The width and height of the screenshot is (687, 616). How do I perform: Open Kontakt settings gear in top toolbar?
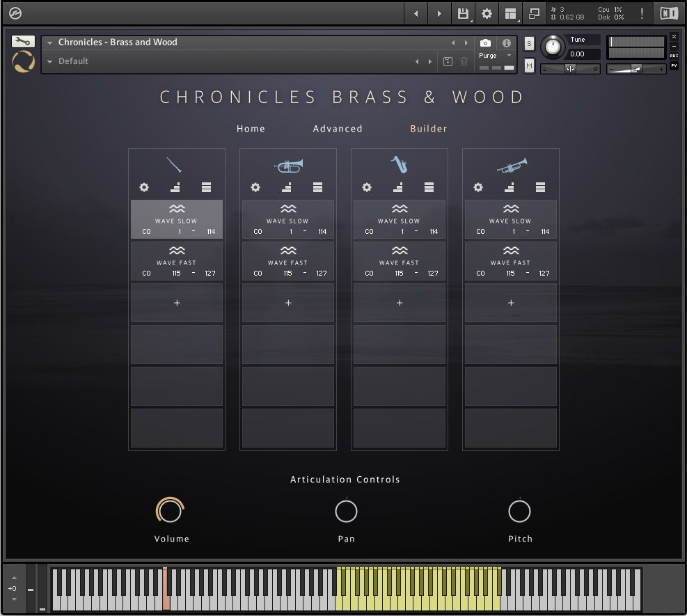coord(487,13)
